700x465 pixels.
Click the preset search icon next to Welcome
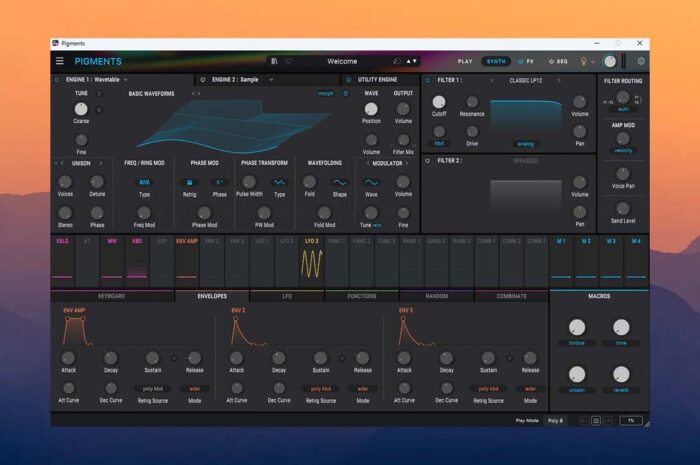pos(396,61)
